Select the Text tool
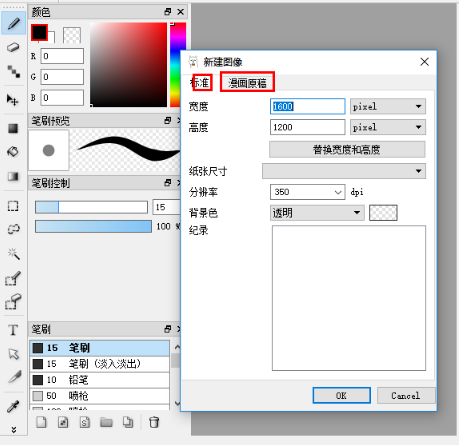 [x=13, y=330]
